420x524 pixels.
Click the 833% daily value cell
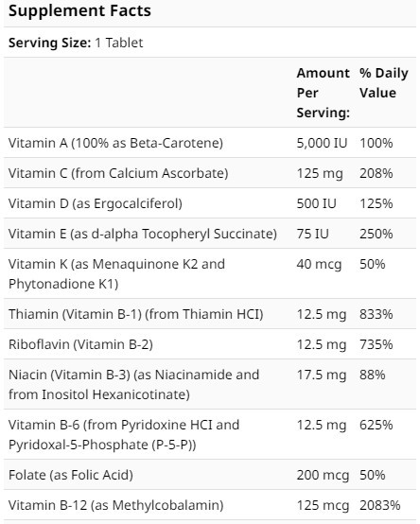coord(376,314)
